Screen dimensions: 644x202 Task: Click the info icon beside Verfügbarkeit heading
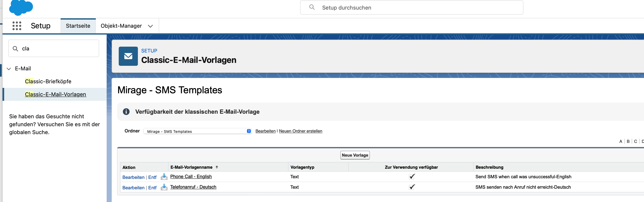[x=126, y=111]
